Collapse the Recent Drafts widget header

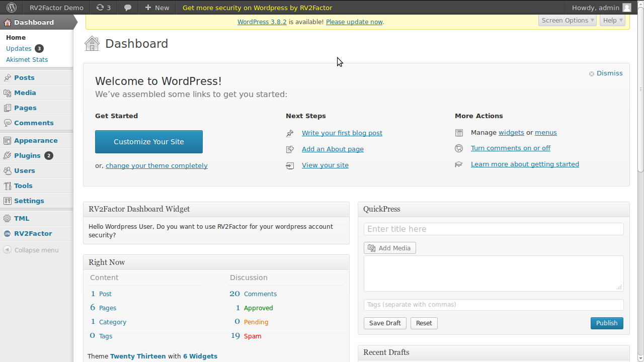point(494,352)
